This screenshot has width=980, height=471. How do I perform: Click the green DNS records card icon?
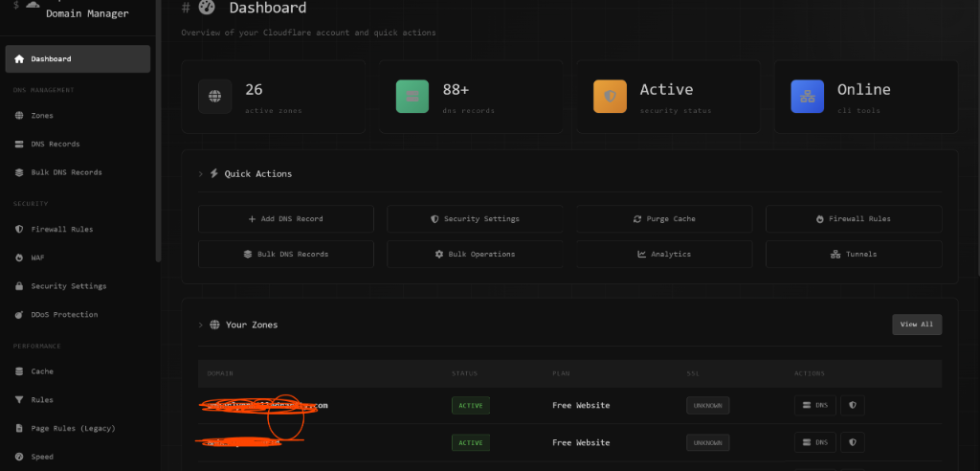(x=412, y=97)
